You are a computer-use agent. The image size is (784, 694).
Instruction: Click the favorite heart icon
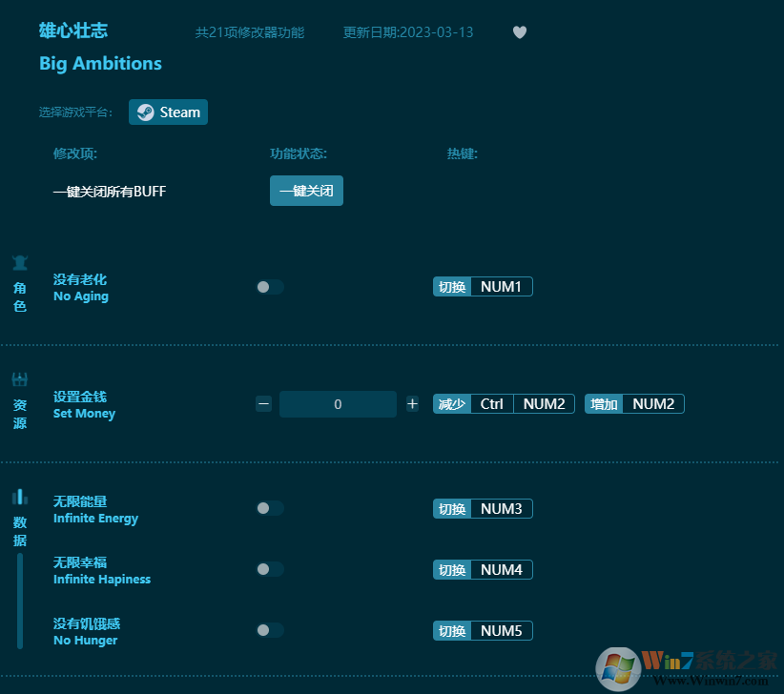pyautogui.click(x=520, y=31)
